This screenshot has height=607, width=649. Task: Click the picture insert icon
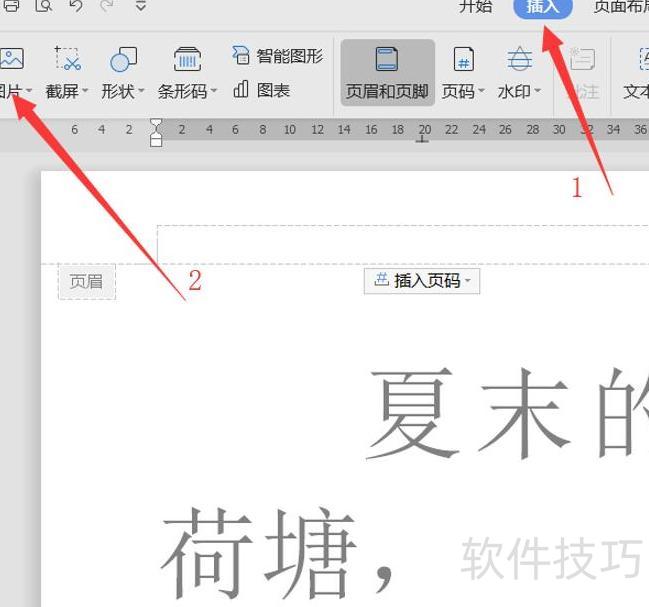tap(11, 59)
